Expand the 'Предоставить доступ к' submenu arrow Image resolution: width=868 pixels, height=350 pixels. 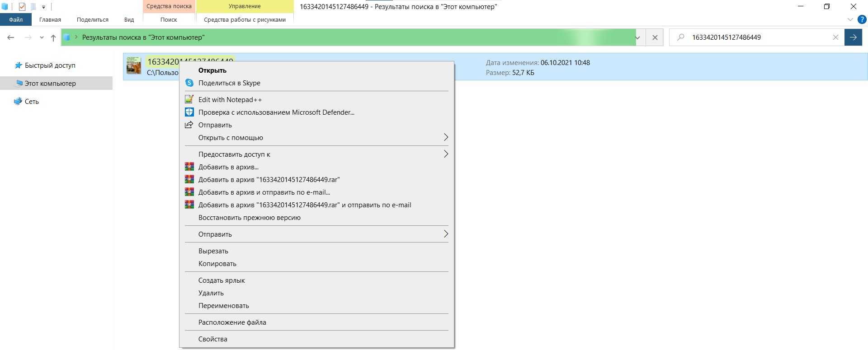click(x=445, y=154)
